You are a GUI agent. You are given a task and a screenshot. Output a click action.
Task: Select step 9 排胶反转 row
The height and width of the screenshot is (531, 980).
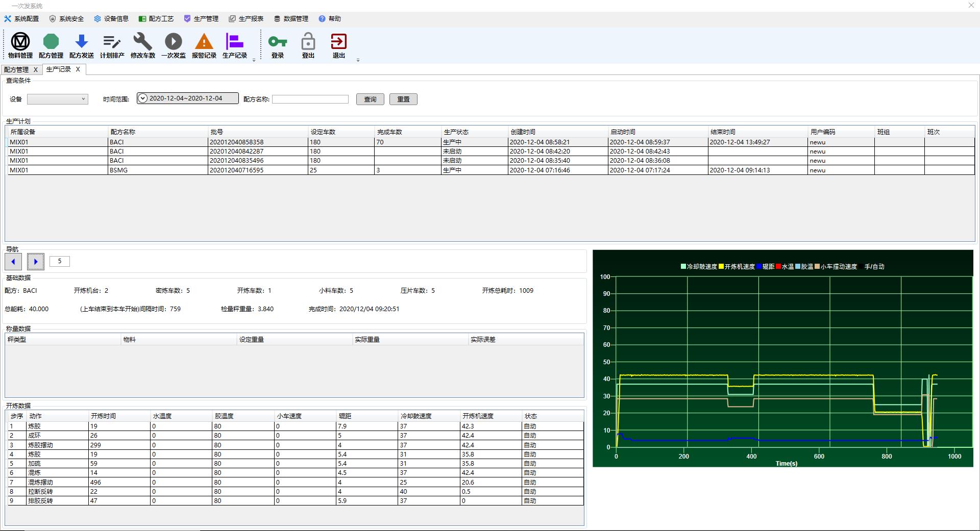296,501
